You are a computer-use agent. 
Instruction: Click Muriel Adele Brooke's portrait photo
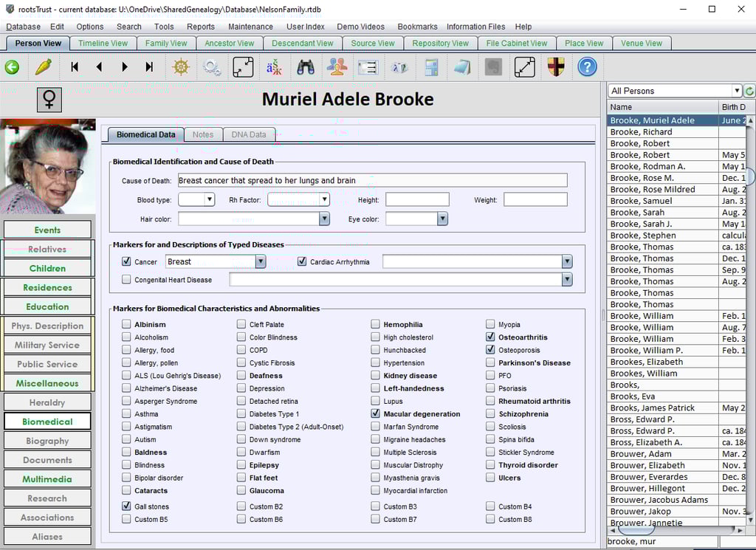(48, 166)
